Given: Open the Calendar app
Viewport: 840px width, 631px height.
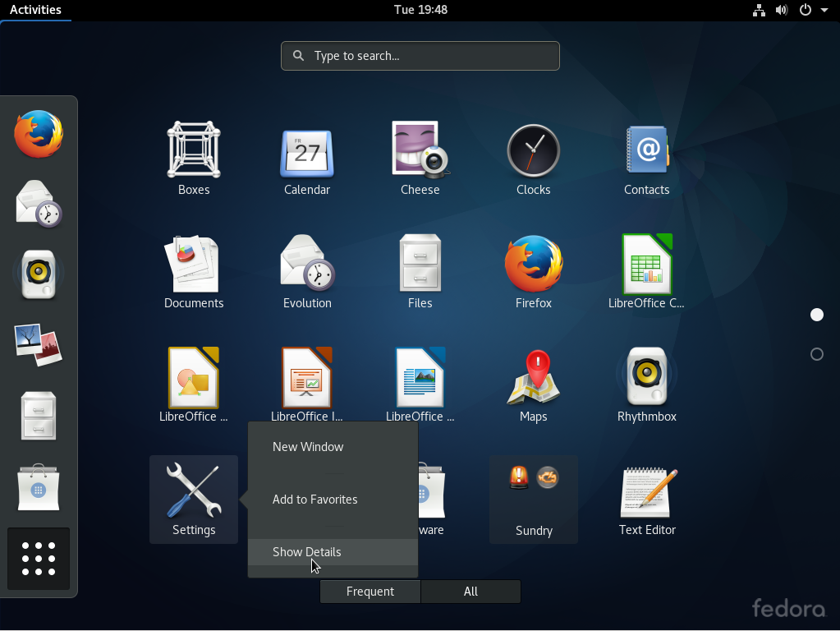Looking at the screenshot, I should tap(306, 156).
